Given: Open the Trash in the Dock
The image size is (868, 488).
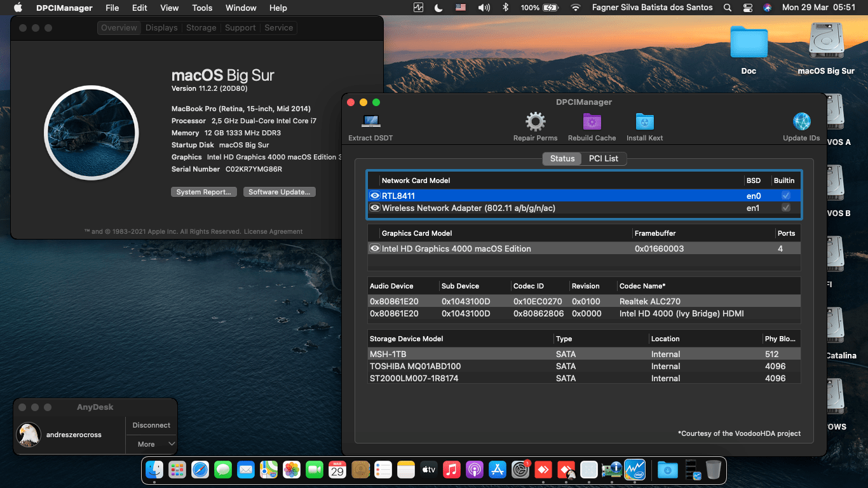Looking at the screenshot, I should click(713, 470).
